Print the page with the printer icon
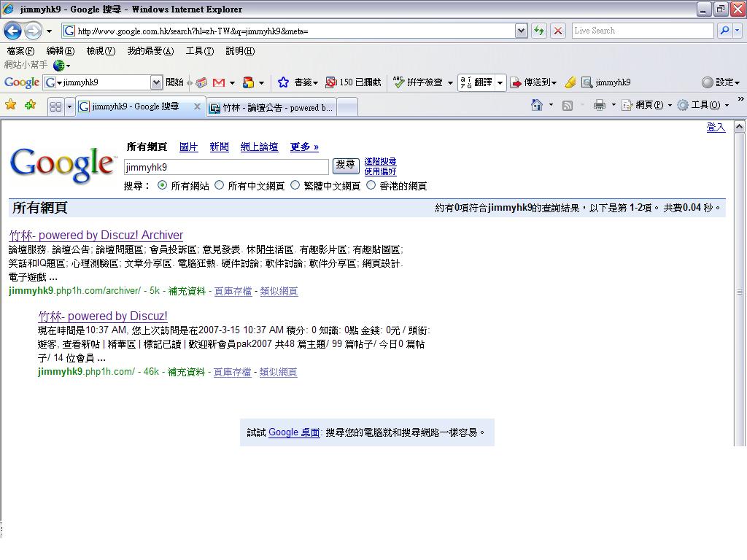The image size is (747, 560). pos(600,105)
